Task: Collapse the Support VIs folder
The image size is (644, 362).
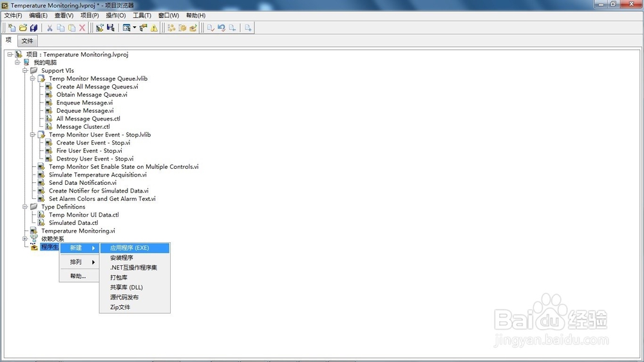Action: [x=25, y=70]
